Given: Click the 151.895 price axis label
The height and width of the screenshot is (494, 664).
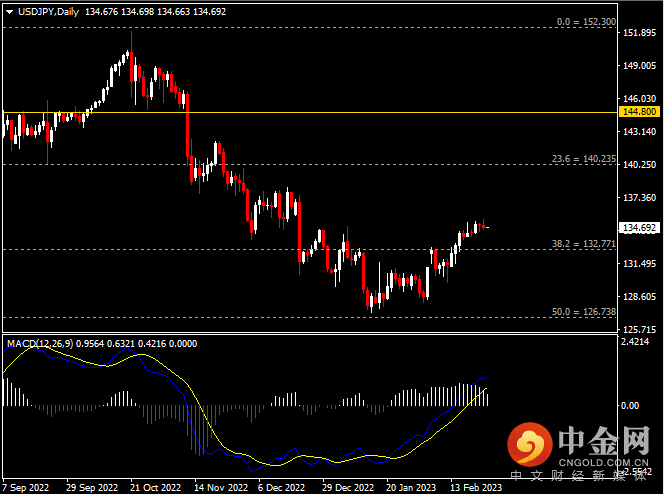Looking at the screenshot, I should point(638,34).
